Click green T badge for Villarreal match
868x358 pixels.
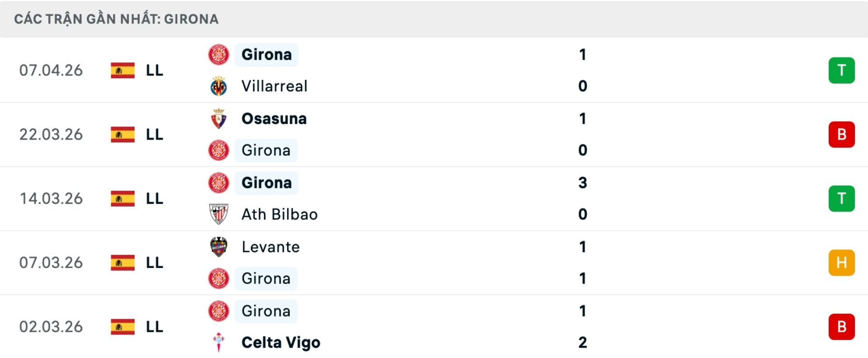point(841,71)
